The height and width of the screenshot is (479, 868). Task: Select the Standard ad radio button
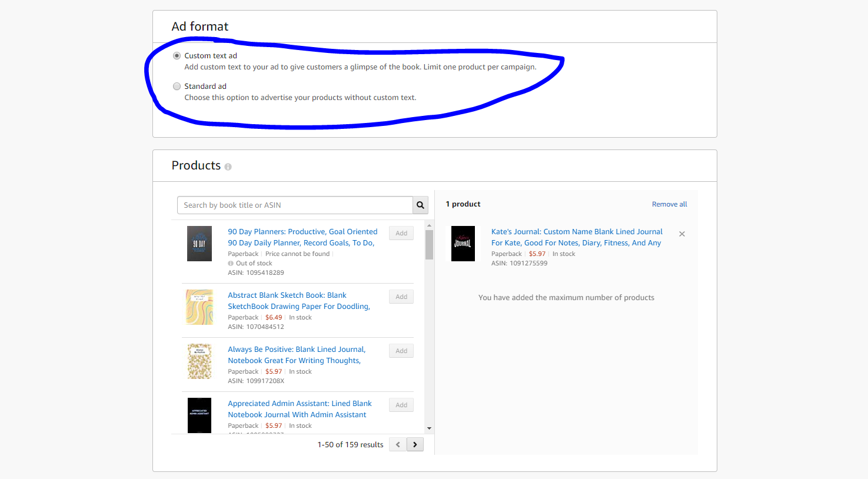[x=177, y=87]
